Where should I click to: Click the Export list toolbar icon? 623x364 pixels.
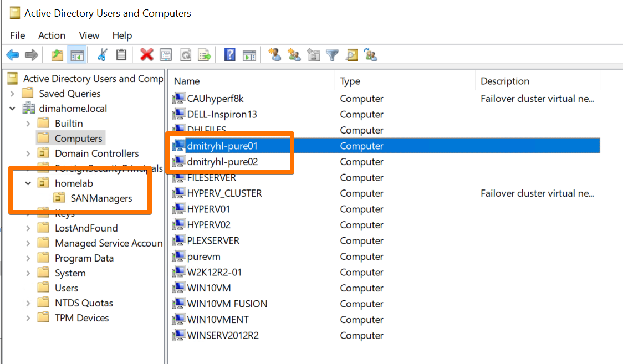point(205,55)
